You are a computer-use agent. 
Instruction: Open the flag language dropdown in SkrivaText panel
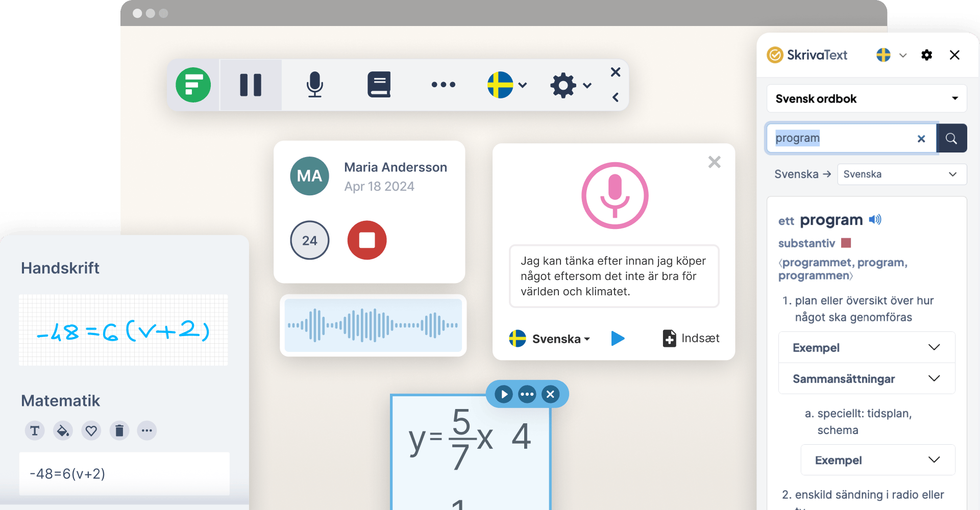click(891, 55)
